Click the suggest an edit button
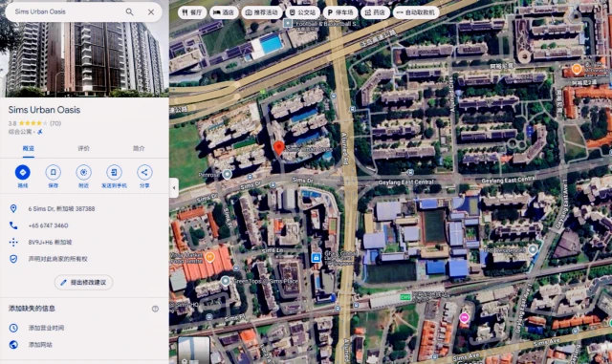This screenshot has height=364, width=612. (83, 283)
